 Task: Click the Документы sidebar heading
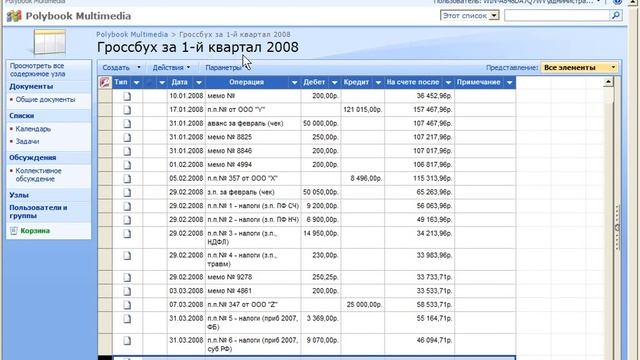coord(31,87)
